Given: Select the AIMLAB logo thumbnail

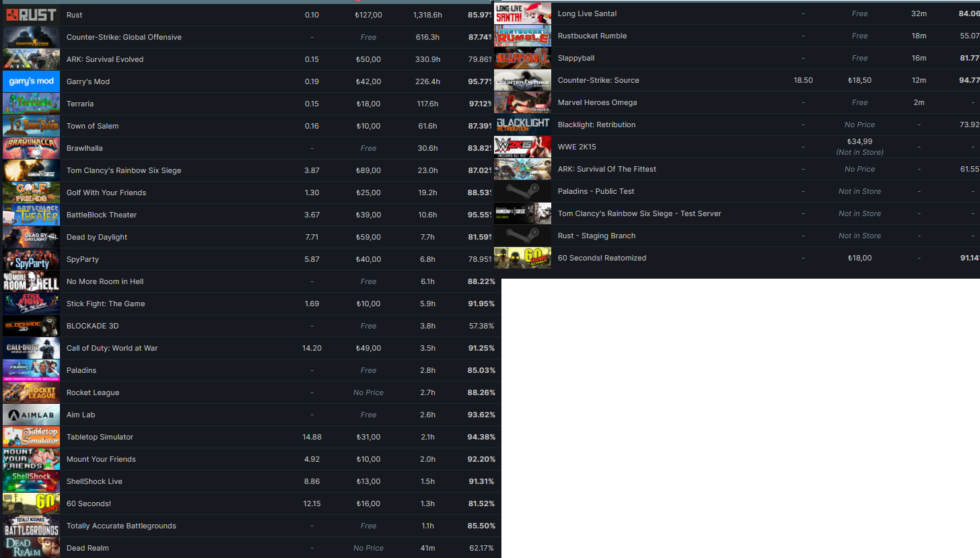Looking at the screenshot, I should click(x=31, y=415).
